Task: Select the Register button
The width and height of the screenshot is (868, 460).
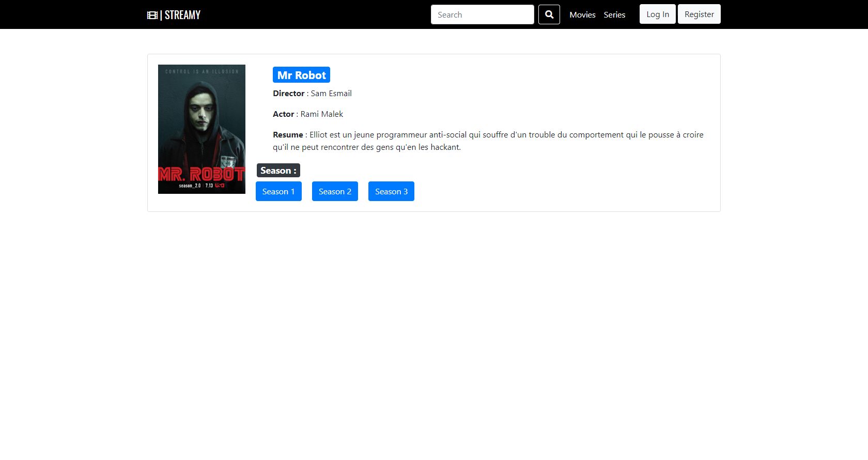Action: [699, 14]
